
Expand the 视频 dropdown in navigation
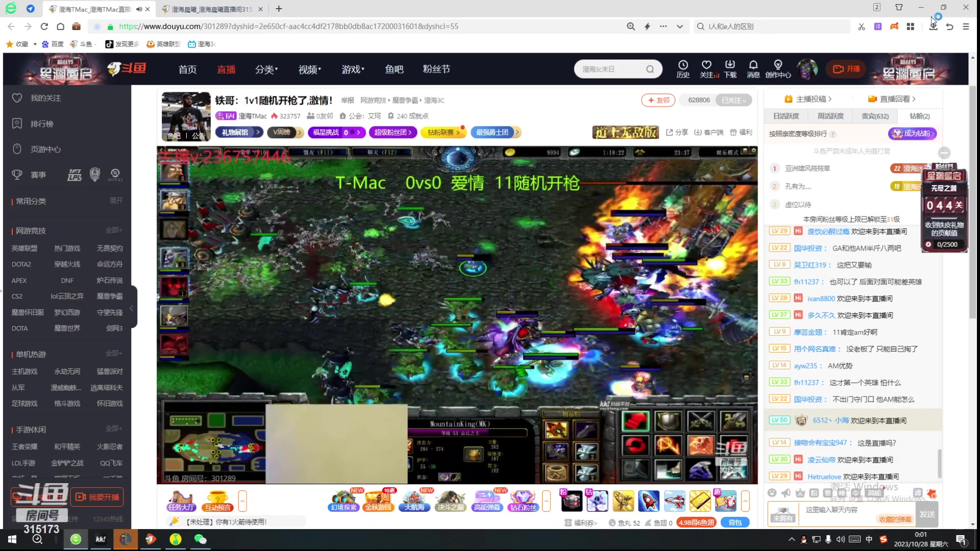pyautogui.click(x=310, y=69)
